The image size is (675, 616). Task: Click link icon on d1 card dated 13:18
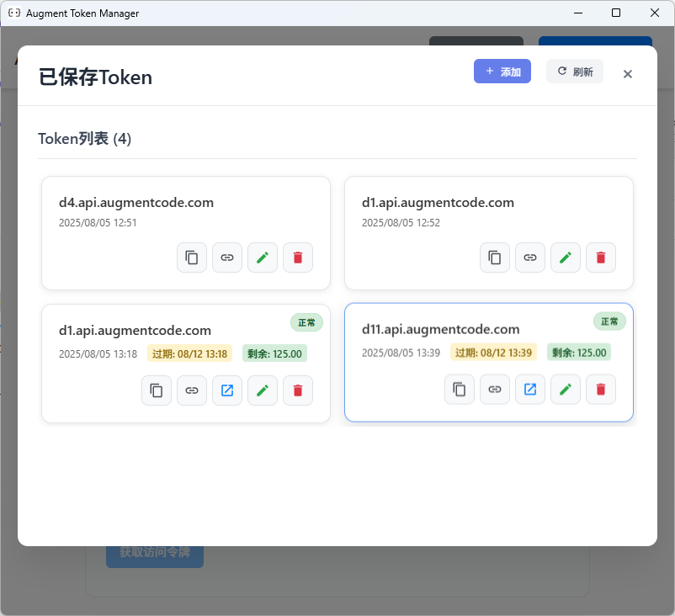pos(192,390)
